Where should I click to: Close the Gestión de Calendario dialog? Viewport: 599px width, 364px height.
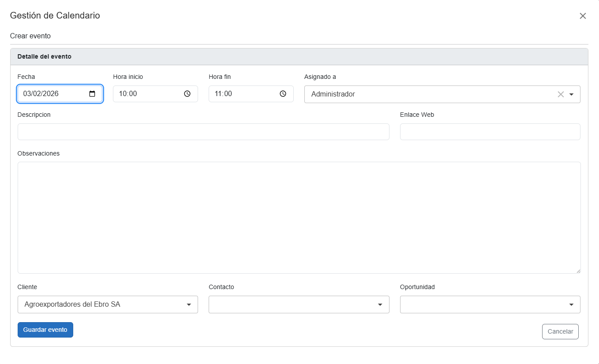point(583,16)
